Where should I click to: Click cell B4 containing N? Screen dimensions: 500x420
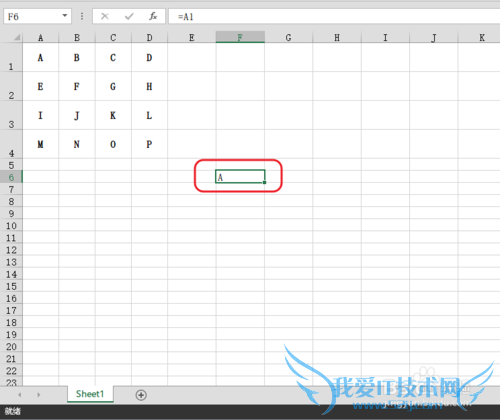coord(77,144)
